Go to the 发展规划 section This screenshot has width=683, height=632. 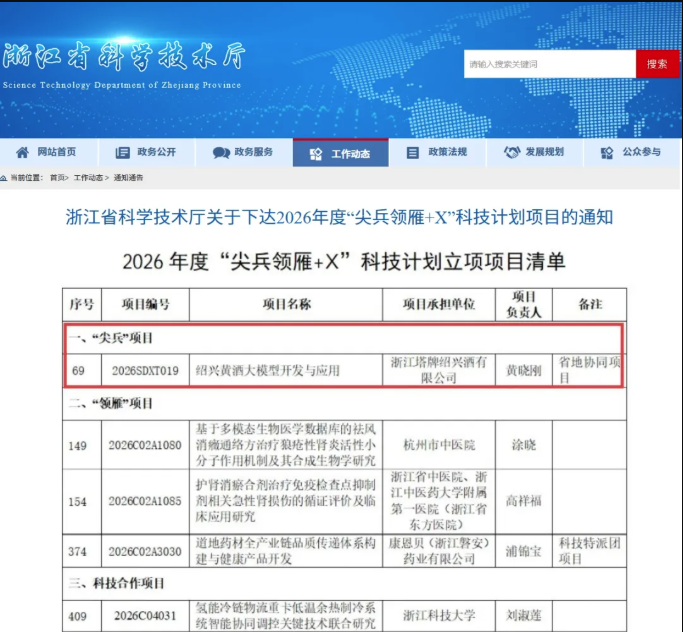point(544,152)
